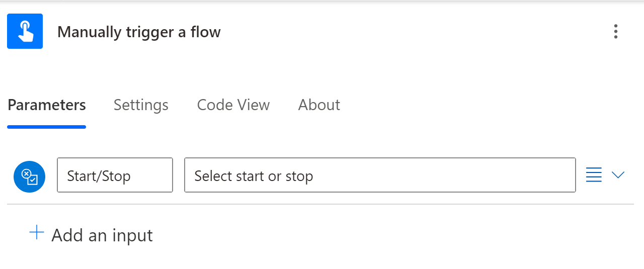Expand the chevron beside the input row
This screenshot has width=644, height=269.
[x=618, y=175]
